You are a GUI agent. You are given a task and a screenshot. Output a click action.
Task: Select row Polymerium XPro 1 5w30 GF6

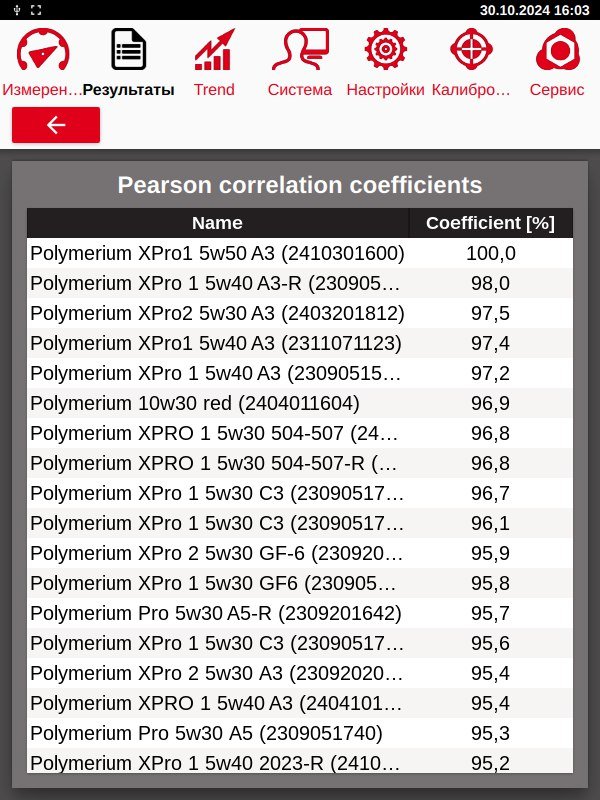tap(300, 583)
